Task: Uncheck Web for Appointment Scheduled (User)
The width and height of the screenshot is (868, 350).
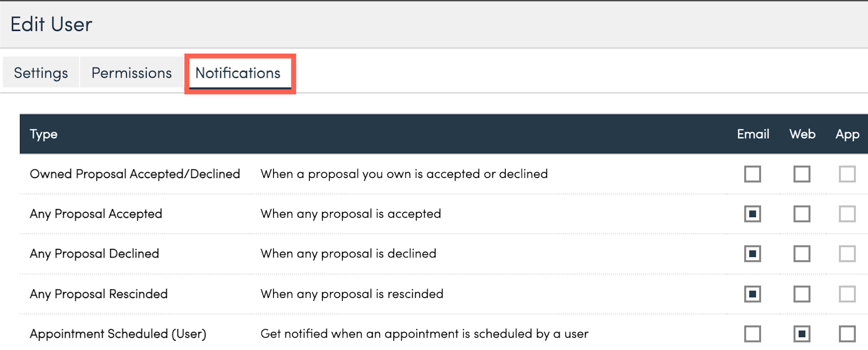Action: (x=801, y=334)
